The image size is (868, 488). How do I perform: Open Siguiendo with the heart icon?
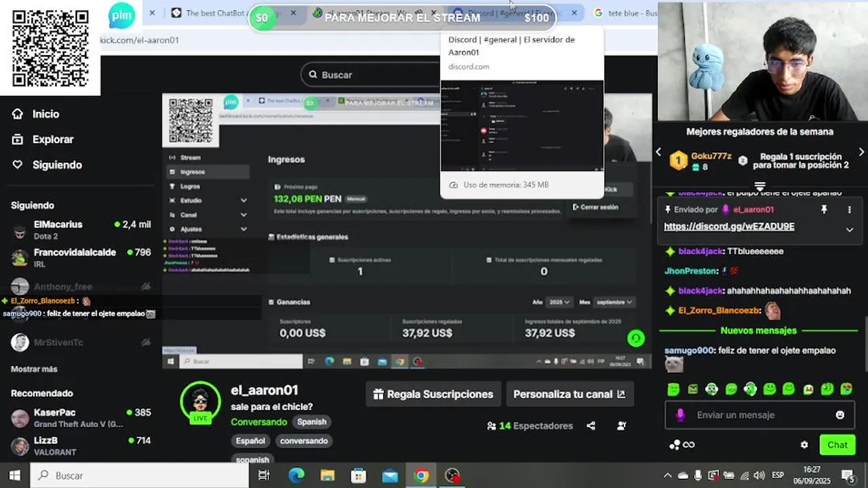(x=46, y=165)
